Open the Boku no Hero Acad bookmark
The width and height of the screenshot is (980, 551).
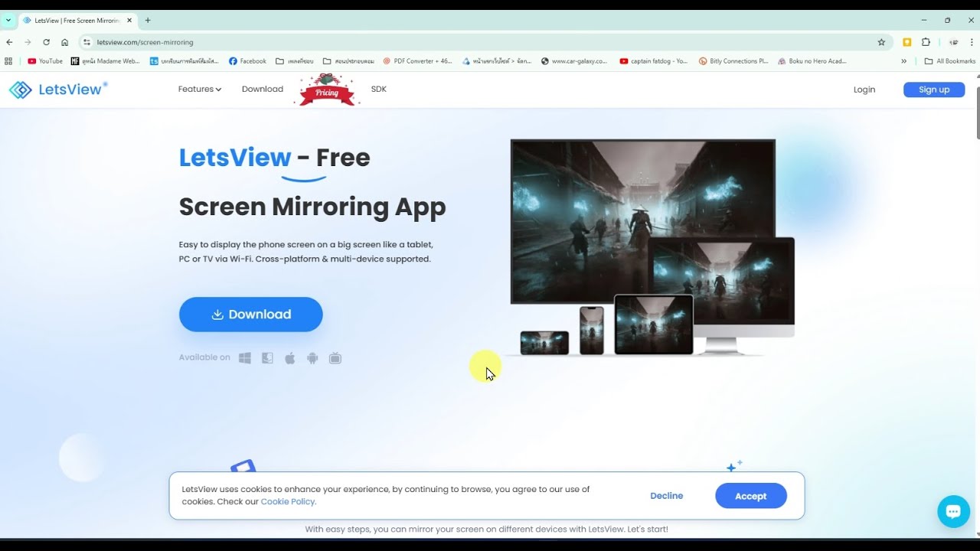[x=812, y=61]
